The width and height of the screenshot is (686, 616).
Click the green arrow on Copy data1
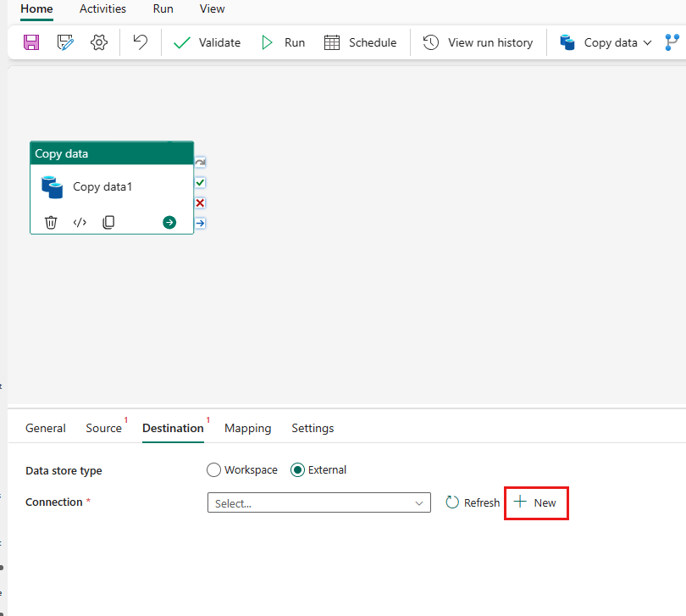(169, 222)
